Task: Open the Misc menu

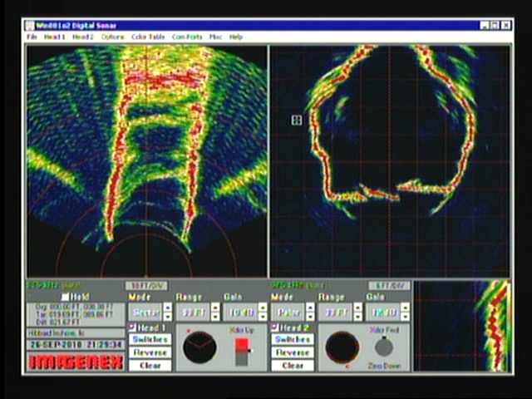Action: tap(215, 37)
